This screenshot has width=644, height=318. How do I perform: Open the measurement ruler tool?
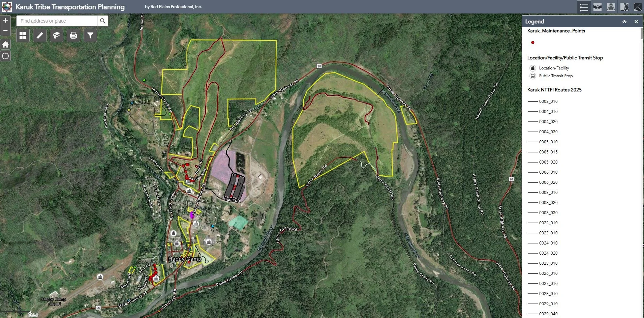40,35
